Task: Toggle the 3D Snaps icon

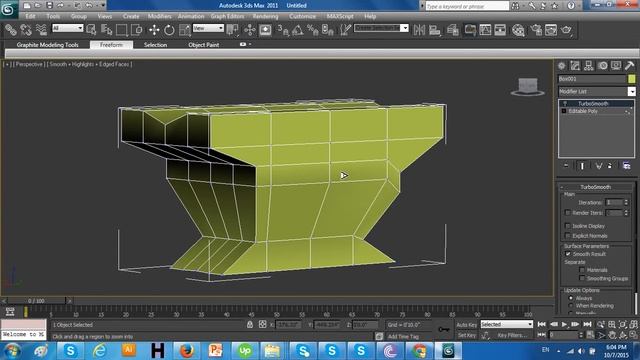Action: pyautogui.click(x=283, y=30)
